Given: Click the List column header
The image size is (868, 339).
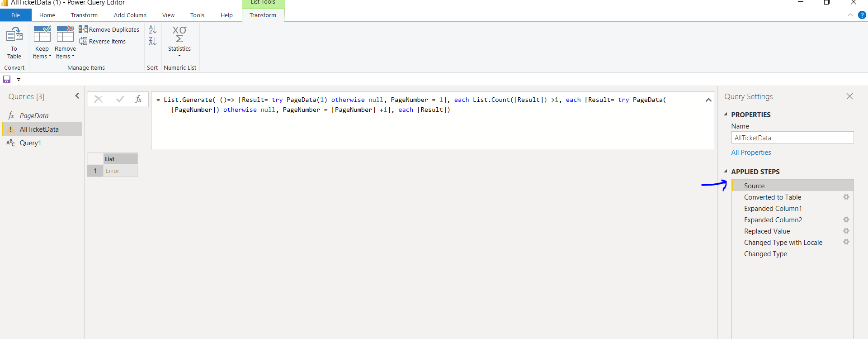Looking at the screenshot, I should [x=120, y=159].
